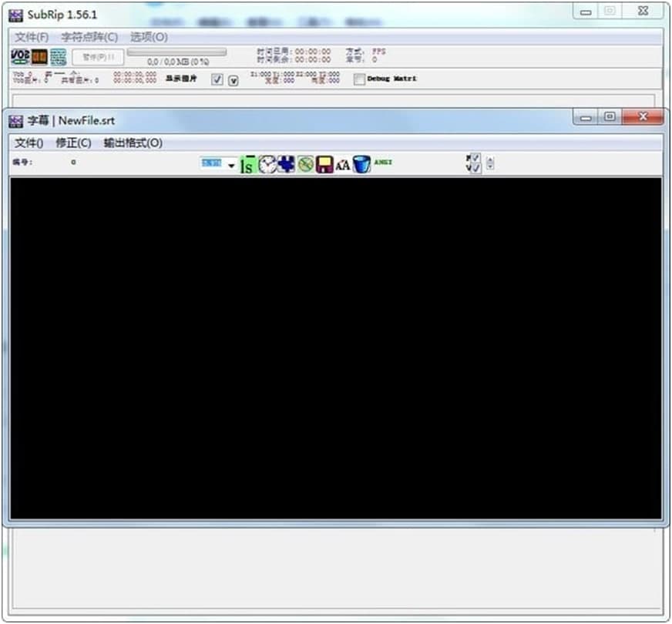Click the green Is format icon
The image size is (672, 624).
click(x=247, y=164)
